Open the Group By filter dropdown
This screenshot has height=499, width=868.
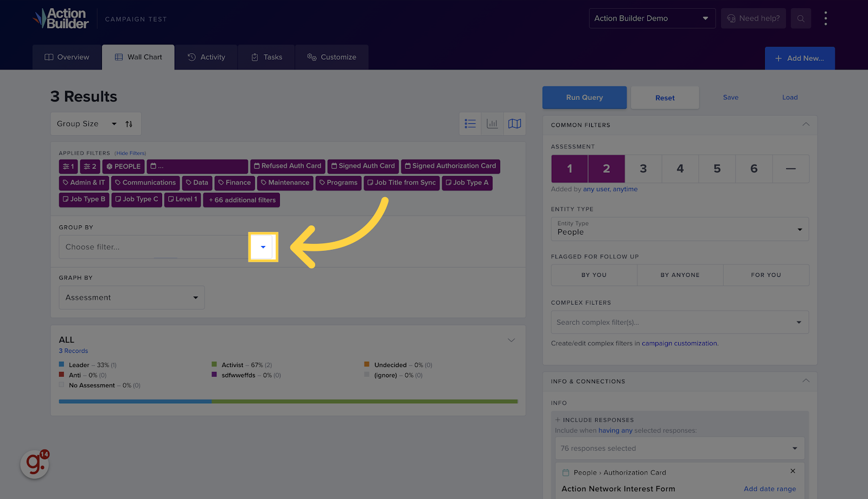tap(263, 247)
